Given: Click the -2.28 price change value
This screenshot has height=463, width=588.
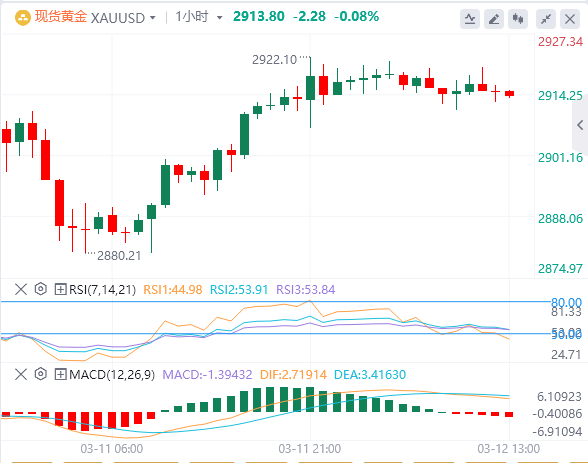Looking at the screenshot, I should coord(309,16).
